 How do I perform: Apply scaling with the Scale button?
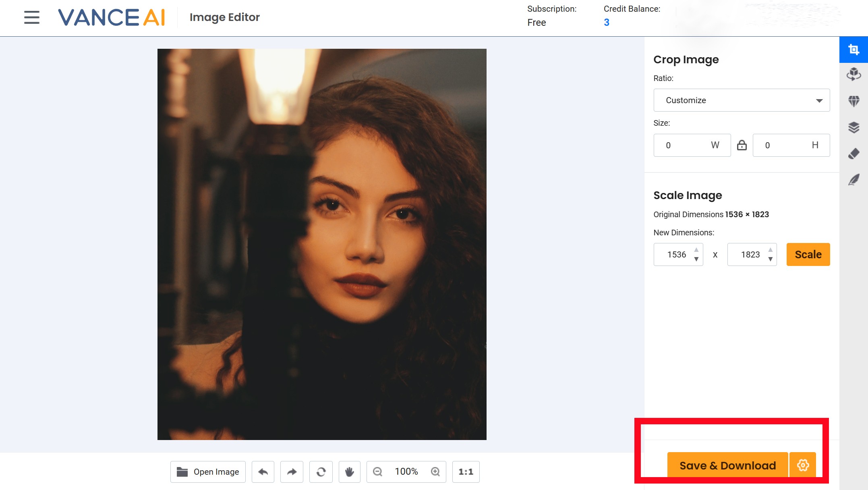(808, 254)
